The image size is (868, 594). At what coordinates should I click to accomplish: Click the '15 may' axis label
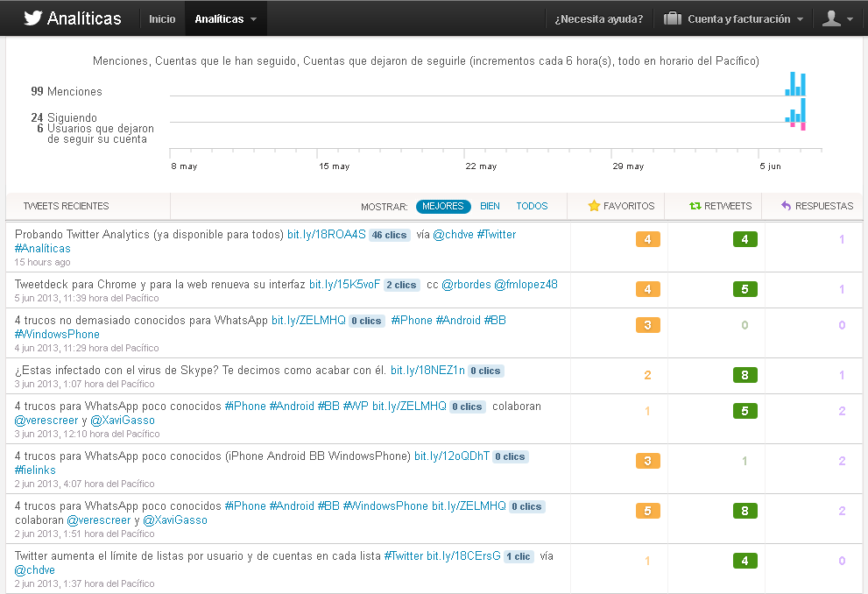(335, 166)
